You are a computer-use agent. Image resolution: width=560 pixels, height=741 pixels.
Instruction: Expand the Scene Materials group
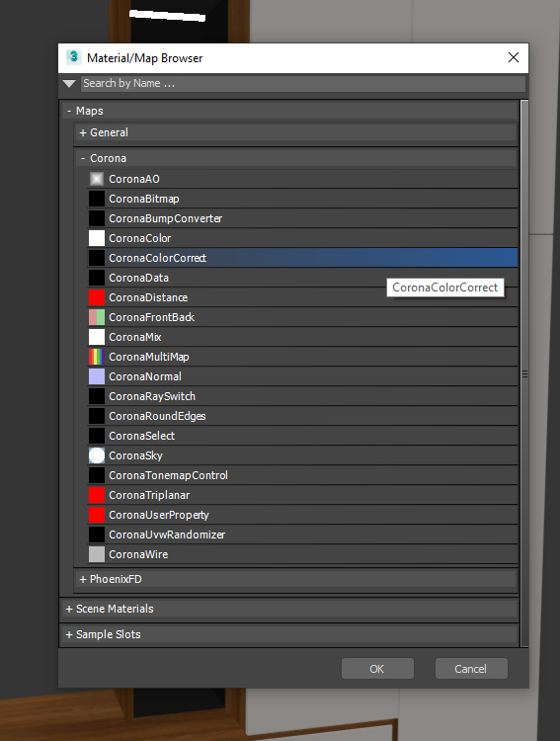pyautogui.click(x=69, y=610)
